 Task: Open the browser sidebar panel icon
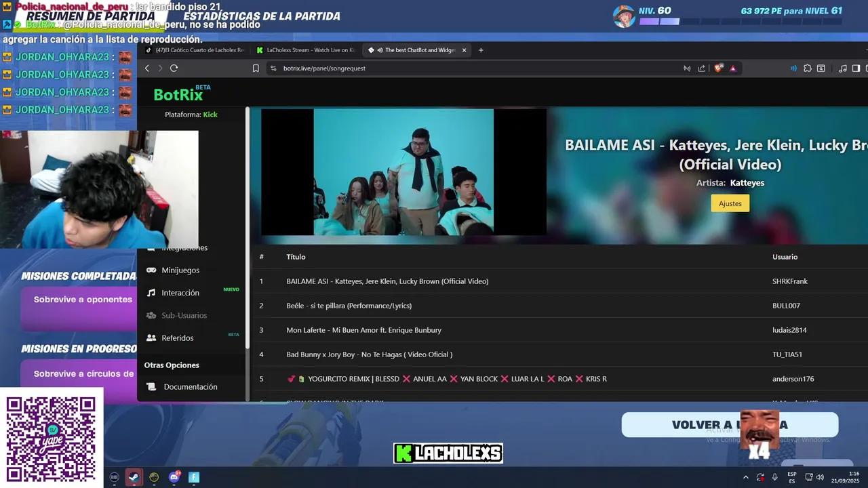[856, 68]
